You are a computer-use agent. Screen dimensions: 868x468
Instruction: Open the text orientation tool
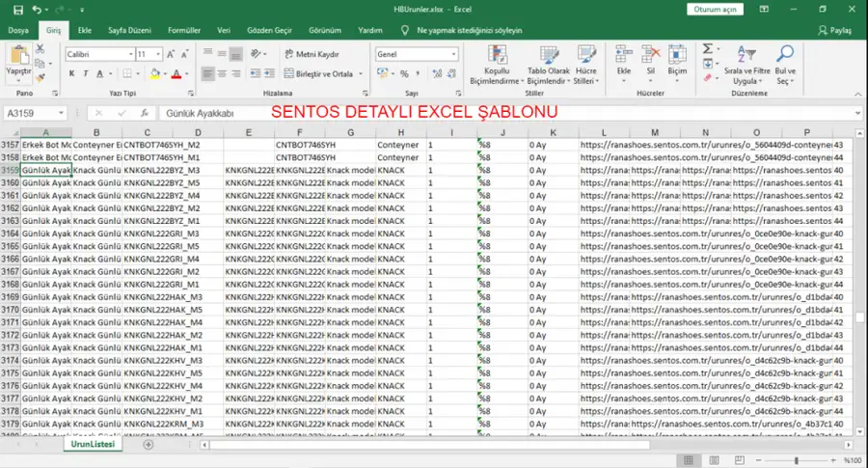click(256, 54)
